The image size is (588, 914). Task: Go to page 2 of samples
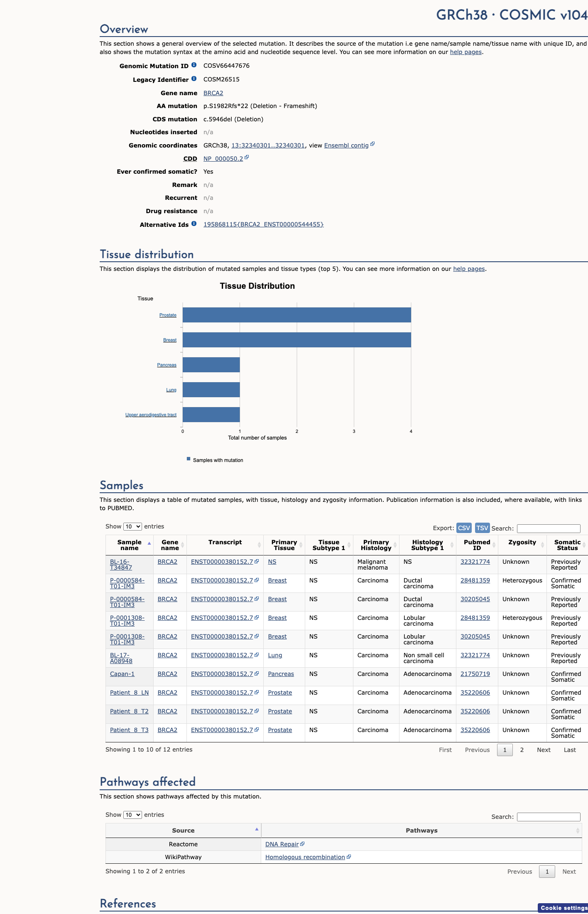[x=522, y=750]
